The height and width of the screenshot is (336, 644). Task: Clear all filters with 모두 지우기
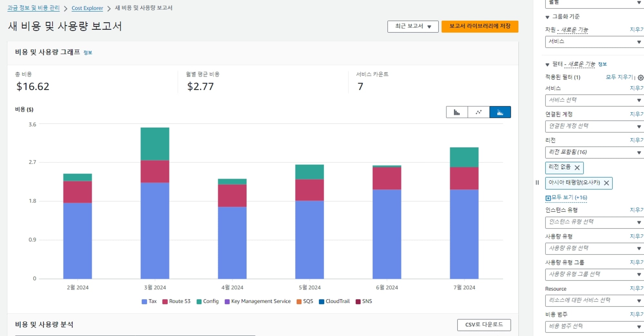click(x=619, y=77)
